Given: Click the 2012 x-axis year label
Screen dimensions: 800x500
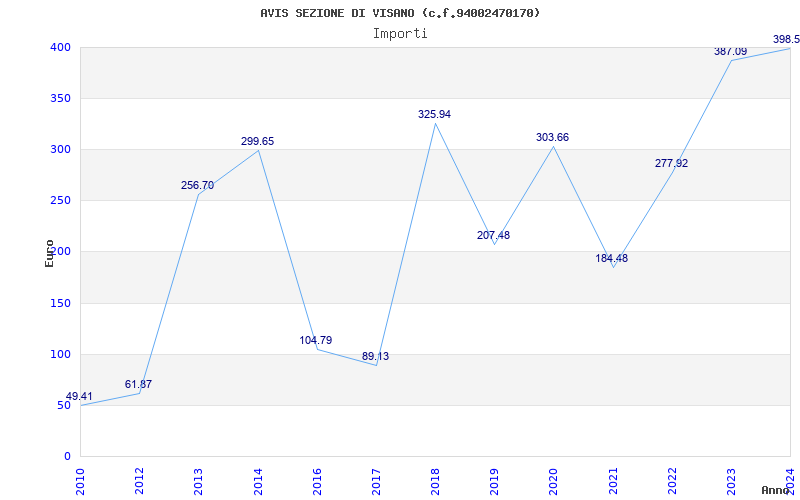Looking at the screenshot, I should 139,481.
